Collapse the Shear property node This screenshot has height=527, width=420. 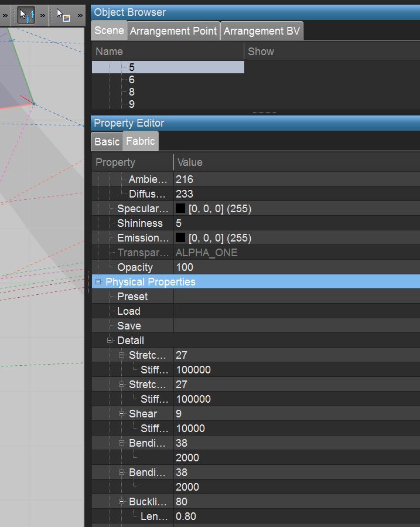coord(121,414)
